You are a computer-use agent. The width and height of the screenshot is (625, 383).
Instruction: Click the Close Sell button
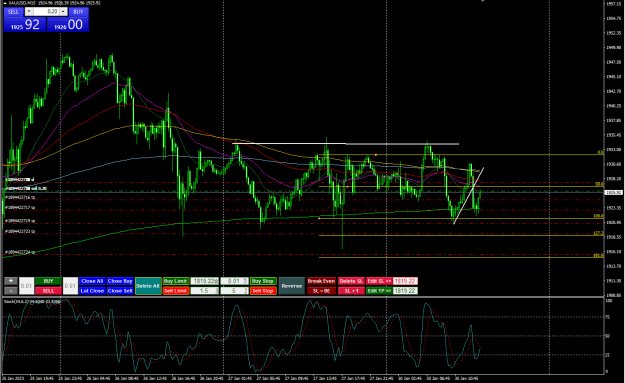point(120,291)
